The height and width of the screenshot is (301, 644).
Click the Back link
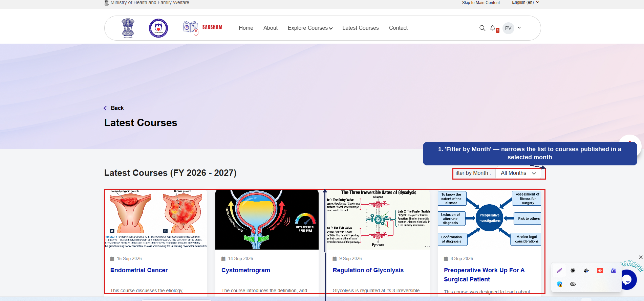(114, 108)
